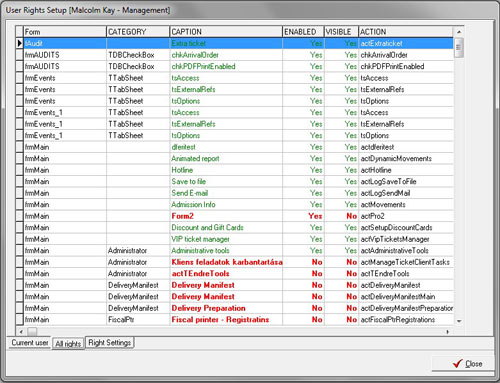500x383 pixels.
Task: Sort by the CATEGORY column header
Action: point(138,32)
